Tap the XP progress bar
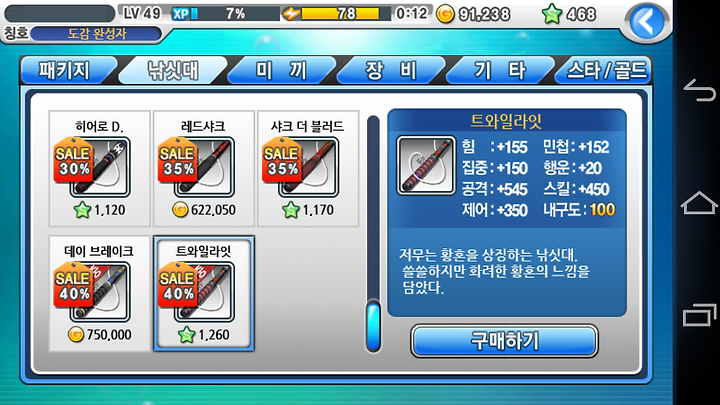The height and width of the screenshot is (405, 720). pos(225,14)
